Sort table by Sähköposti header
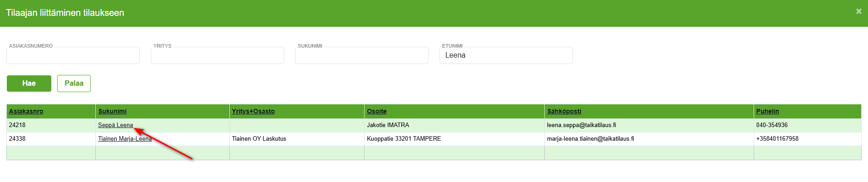The width and height of the screenshot is (868, 182). click(x=564, y=112)
